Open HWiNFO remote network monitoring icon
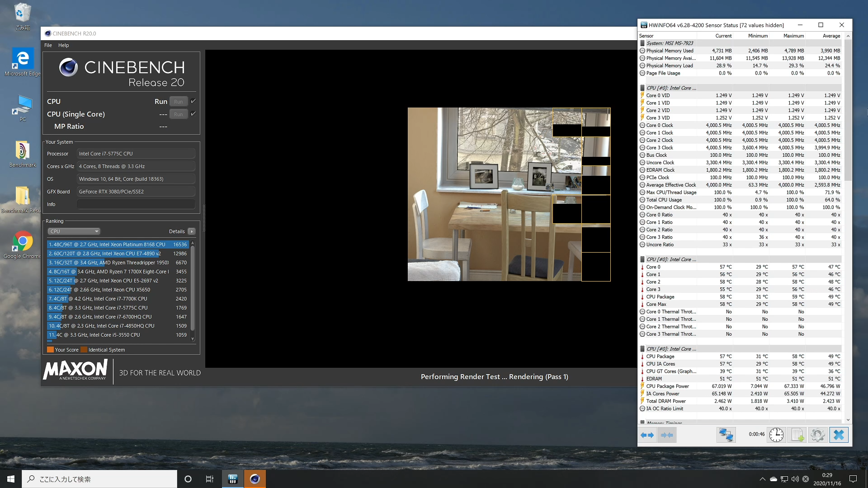This screenshot has width=868, height=488. point(726,435)
